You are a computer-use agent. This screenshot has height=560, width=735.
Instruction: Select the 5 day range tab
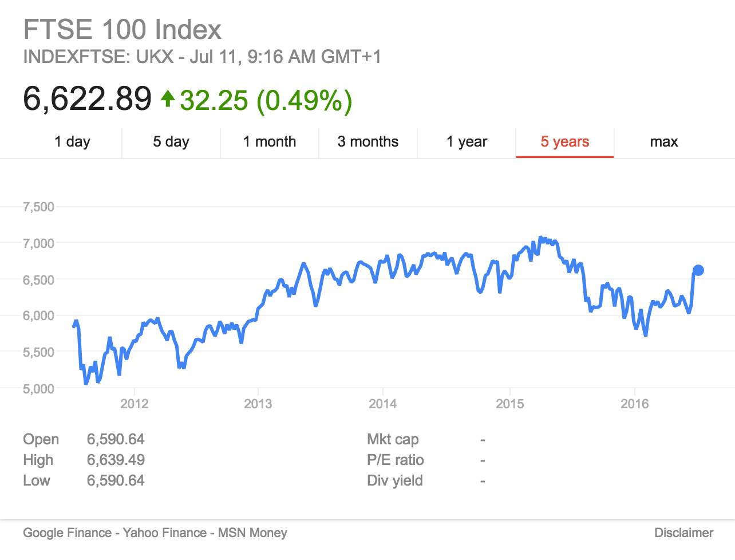click(171, 142)
